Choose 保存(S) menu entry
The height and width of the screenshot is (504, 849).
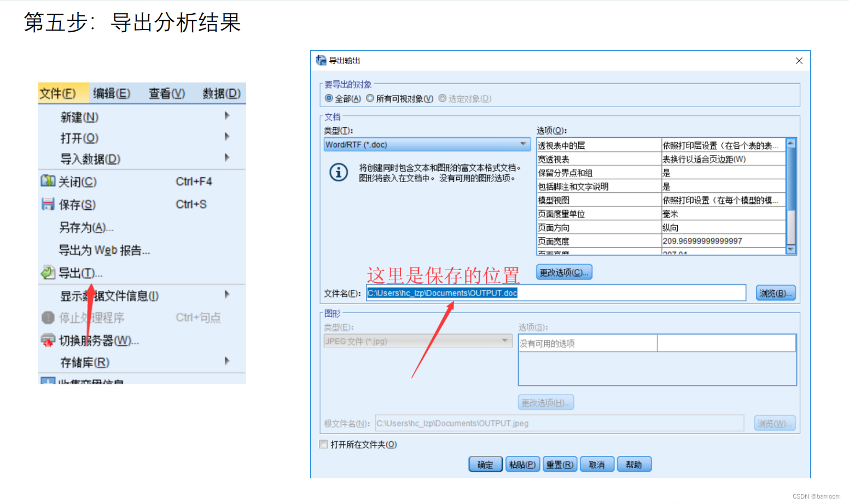pos(77,204)
